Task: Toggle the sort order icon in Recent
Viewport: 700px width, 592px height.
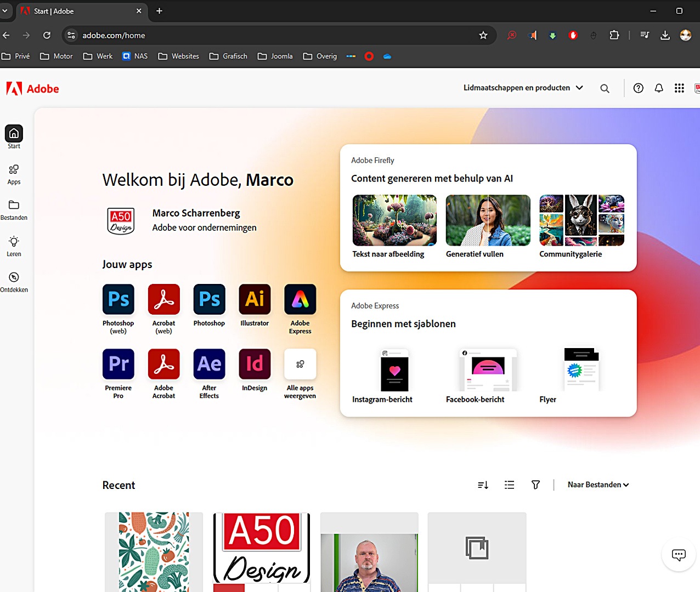Action: click(483, 485)
